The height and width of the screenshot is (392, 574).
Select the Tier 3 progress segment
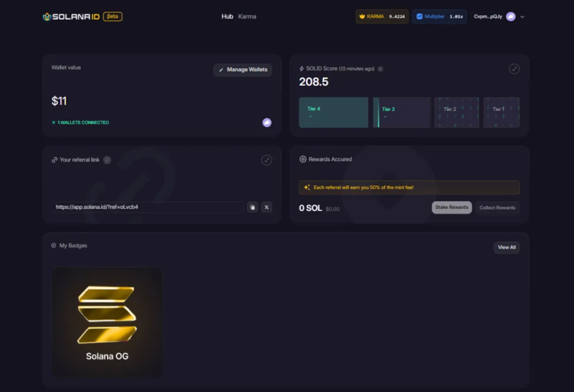click(x=401, y=112)
